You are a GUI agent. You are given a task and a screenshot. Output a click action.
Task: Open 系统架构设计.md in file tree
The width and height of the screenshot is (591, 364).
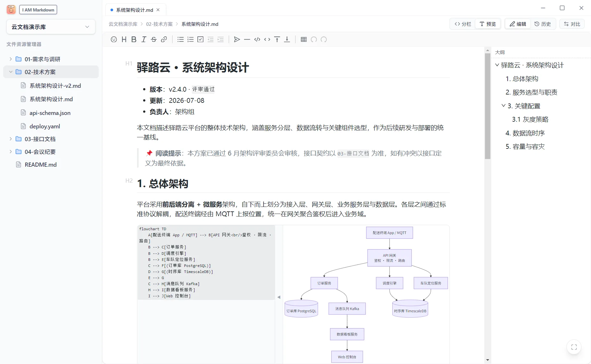(x=51, y=99)
